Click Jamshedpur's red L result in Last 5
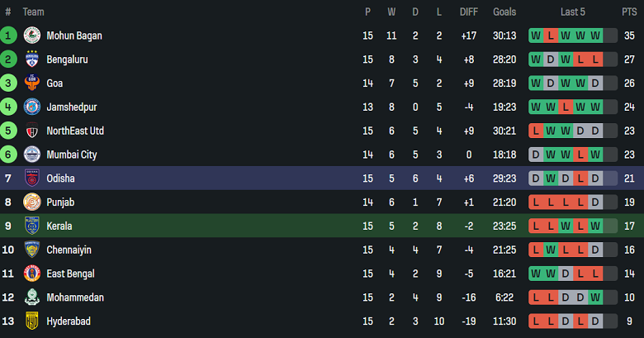This screenshot has width=644, height=338. click(x=566, y=107)
